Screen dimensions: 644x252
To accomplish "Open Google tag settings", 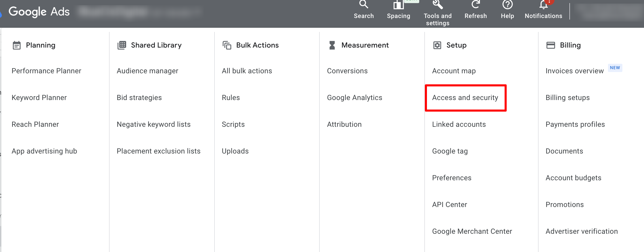I will tap(450, 151).
